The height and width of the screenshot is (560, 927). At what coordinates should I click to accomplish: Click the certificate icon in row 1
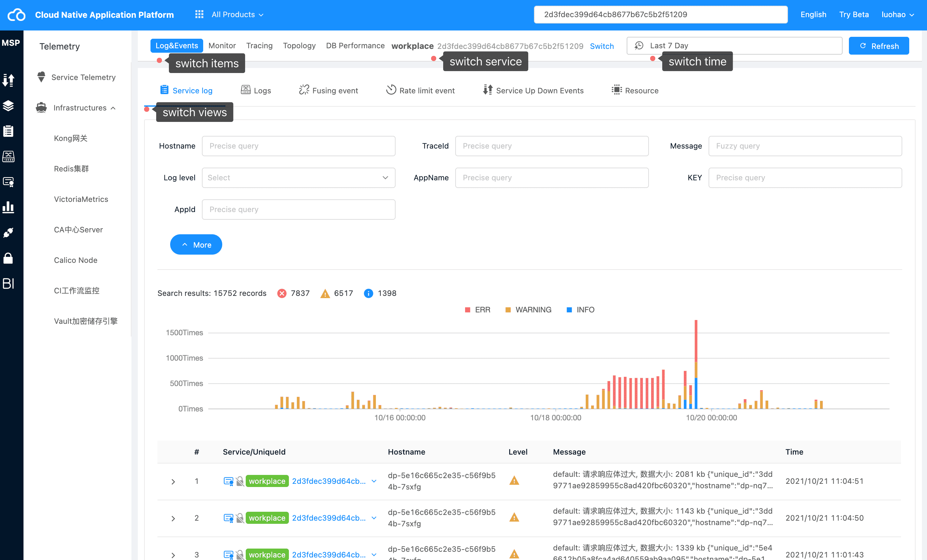pos(228,481)
